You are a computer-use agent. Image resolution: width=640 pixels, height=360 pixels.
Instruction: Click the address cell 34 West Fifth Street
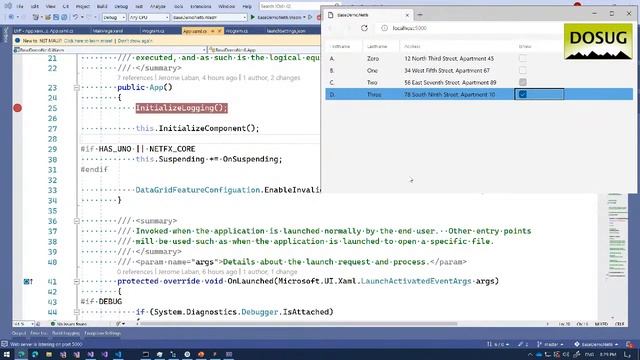pyautogui.click(x=447, y=70)
